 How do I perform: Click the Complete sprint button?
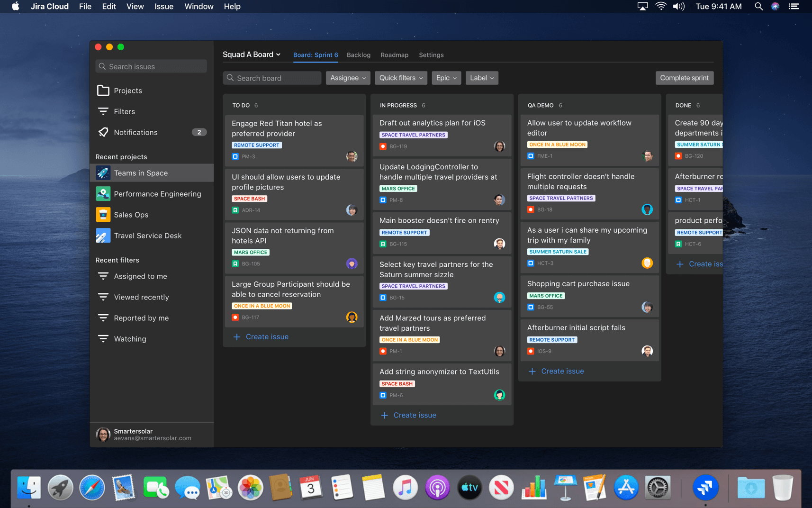point(684,78)
